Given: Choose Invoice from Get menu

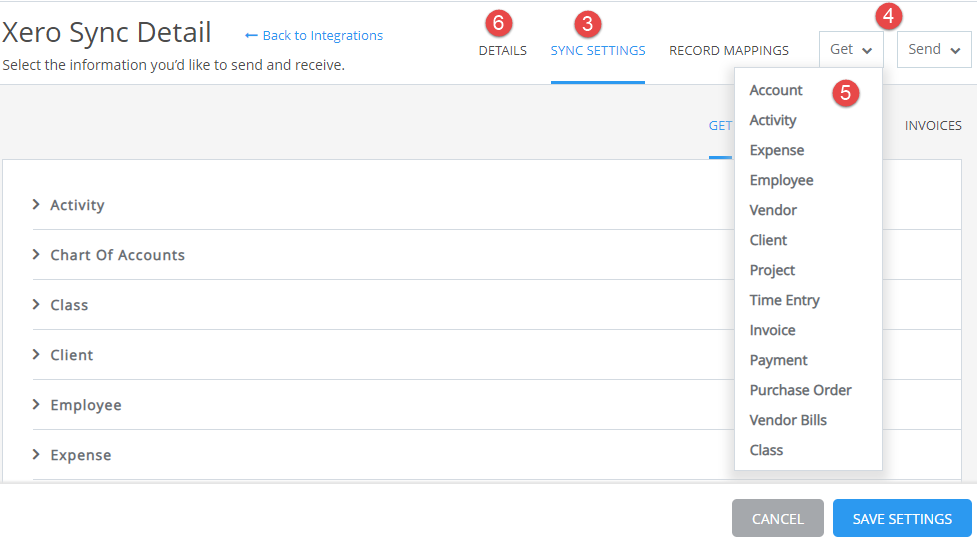Looking at the screenshot, I should coord(773,330).
